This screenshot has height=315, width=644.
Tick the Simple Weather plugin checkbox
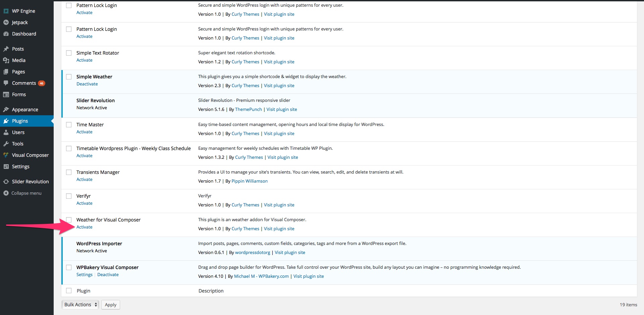[x=69, y=77]
